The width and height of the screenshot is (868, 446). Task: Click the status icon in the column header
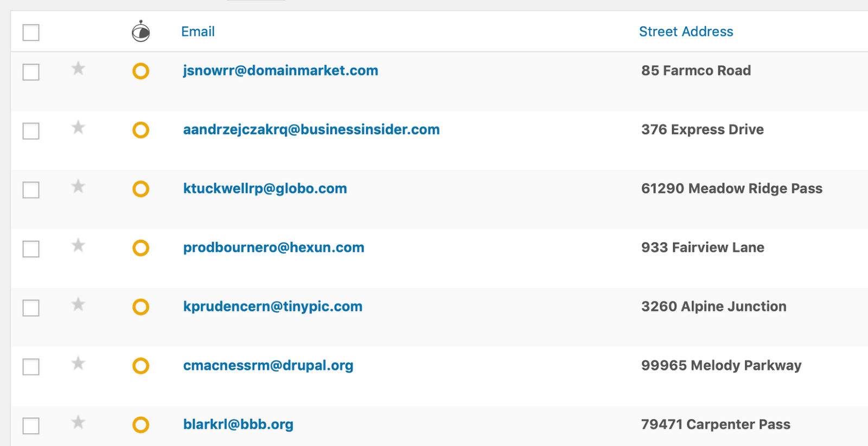click(141, 31)
